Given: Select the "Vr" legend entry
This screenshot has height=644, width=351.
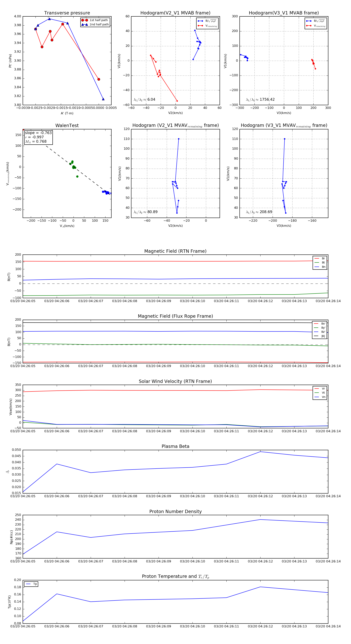Looking at the screenshot, I should click(x=320, y=389).
